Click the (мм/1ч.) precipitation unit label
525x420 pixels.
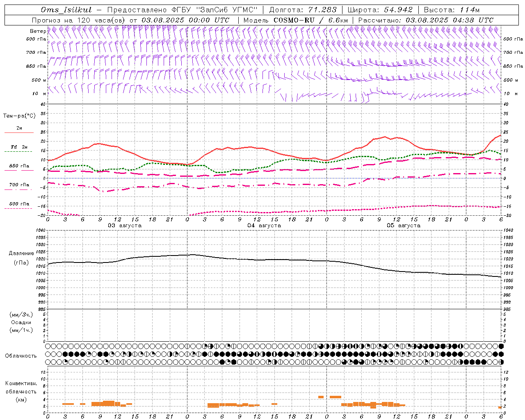click(21, 330)
